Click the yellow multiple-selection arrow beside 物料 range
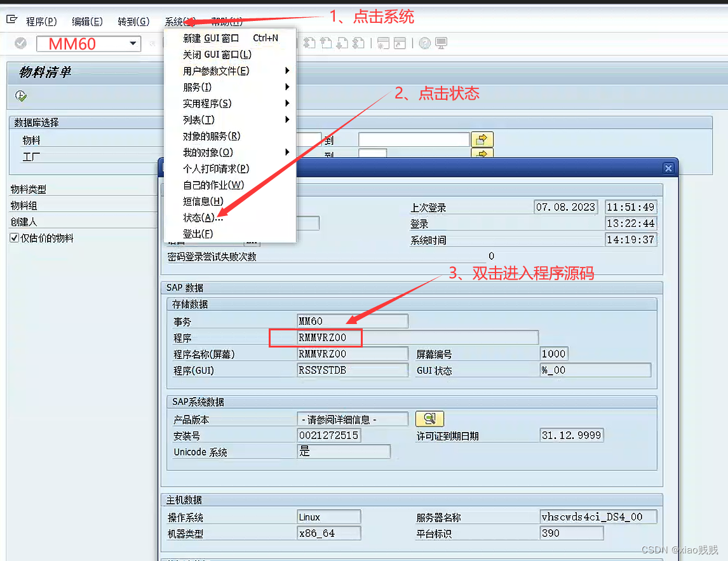 tap(483, 139)
